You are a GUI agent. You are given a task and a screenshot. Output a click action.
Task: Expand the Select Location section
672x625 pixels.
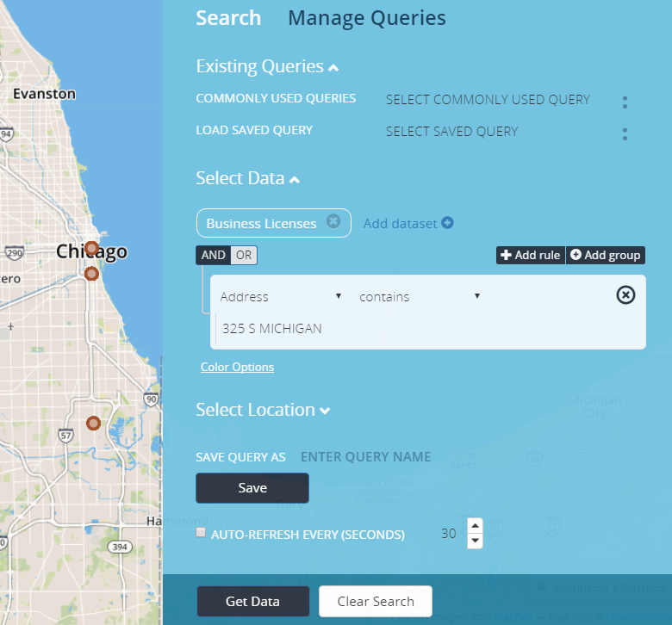pos(263,410)
